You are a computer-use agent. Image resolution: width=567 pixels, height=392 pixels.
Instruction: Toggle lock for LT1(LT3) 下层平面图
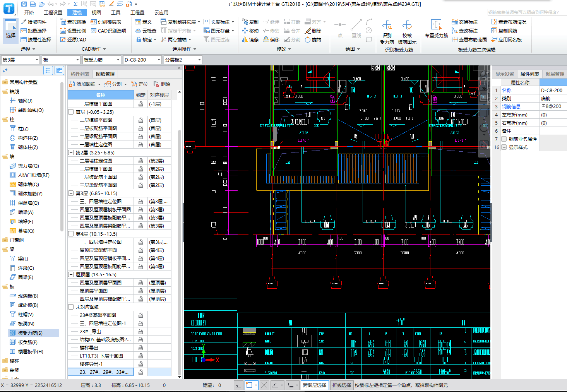click(140, 356)
